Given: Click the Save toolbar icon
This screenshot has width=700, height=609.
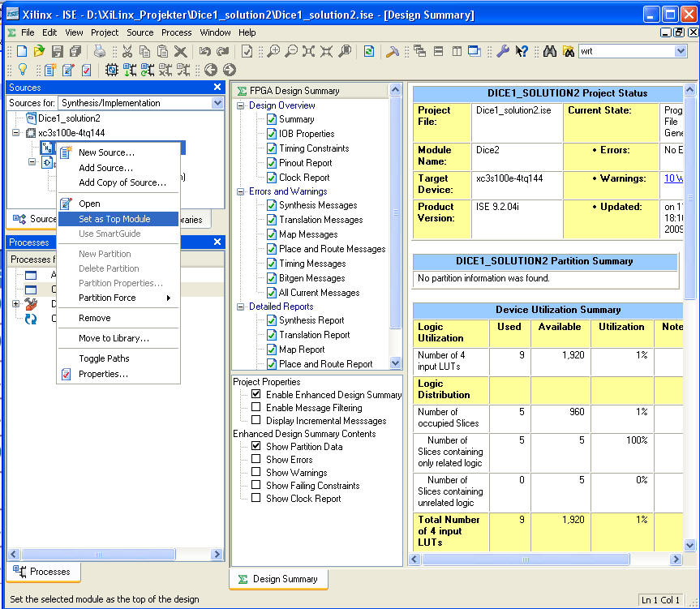Looking at the screenshot, I should [x=57, y=51].
